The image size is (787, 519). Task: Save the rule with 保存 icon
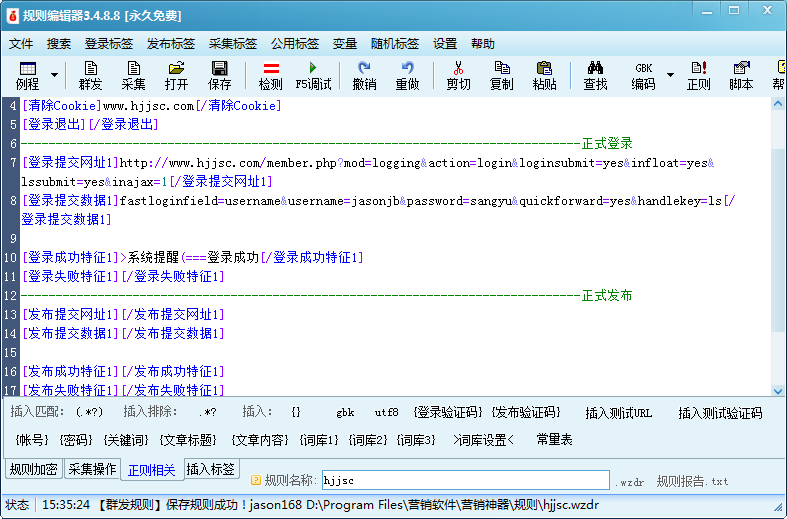pos(219,76)
